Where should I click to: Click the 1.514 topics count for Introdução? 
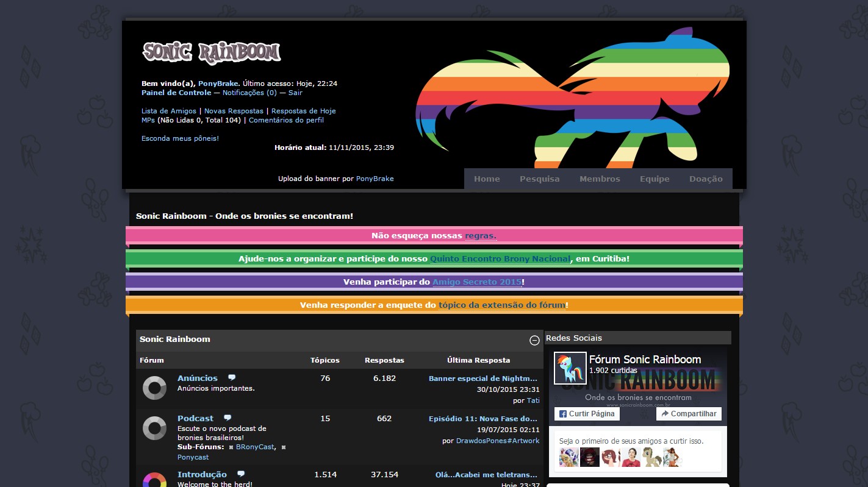click(325, 474)
